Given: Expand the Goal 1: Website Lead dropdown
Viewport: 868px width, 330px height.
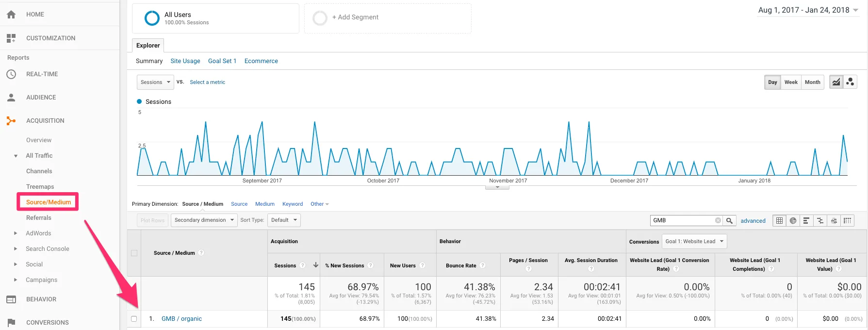Looking at the screenshot, I should pos(694,241).
